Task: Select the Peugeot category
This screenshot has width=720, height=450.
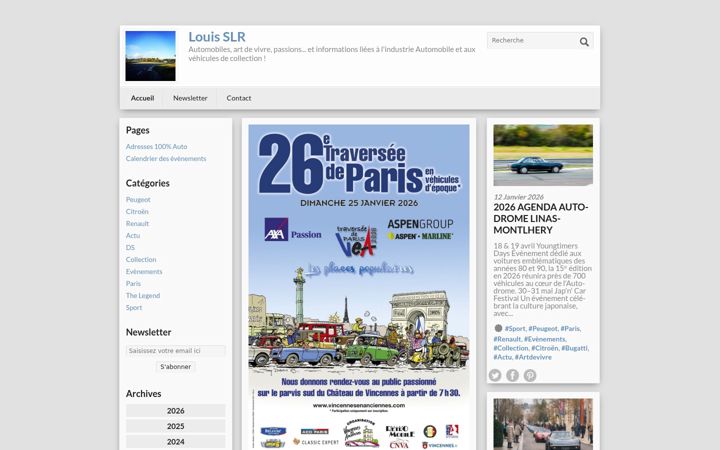Action: [138, 200]
